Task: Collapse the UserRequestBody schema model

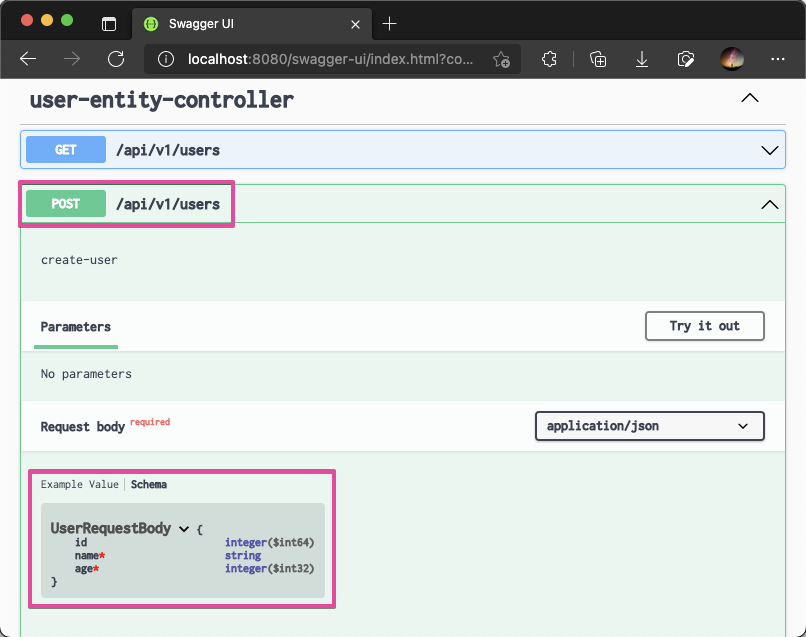Action: click(184, 528)
